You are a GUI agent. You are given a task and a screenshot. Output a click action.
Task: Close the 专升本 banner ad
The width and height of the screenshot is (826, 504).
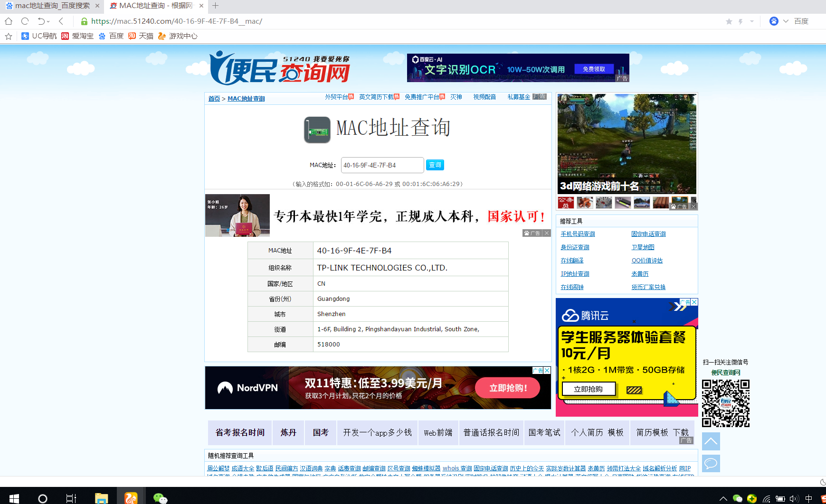(x=547, y=233)
